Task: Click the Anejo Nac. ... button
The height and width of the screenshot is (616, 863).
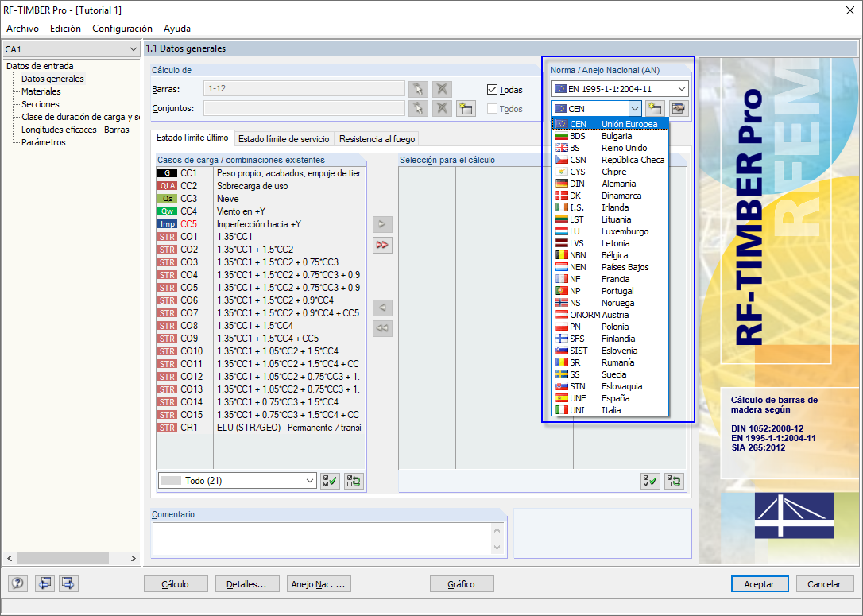Action: [319, 584]
